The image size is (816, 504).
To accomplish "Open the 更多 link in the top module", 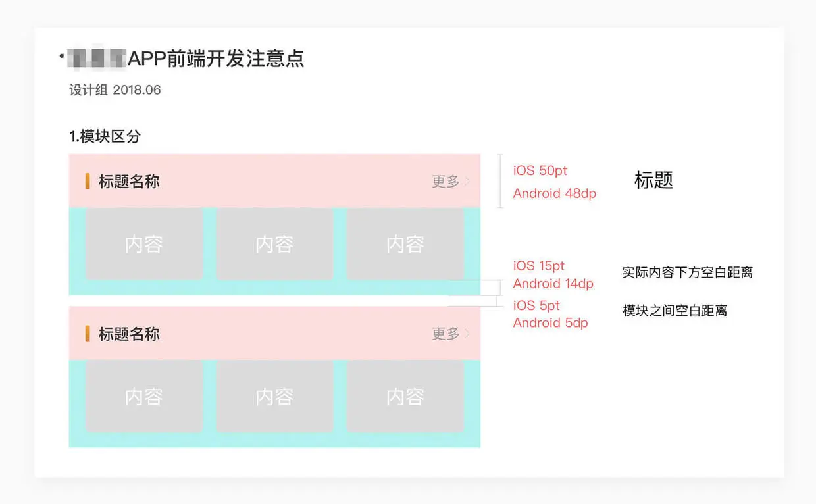I will click(x=446, y=182).
